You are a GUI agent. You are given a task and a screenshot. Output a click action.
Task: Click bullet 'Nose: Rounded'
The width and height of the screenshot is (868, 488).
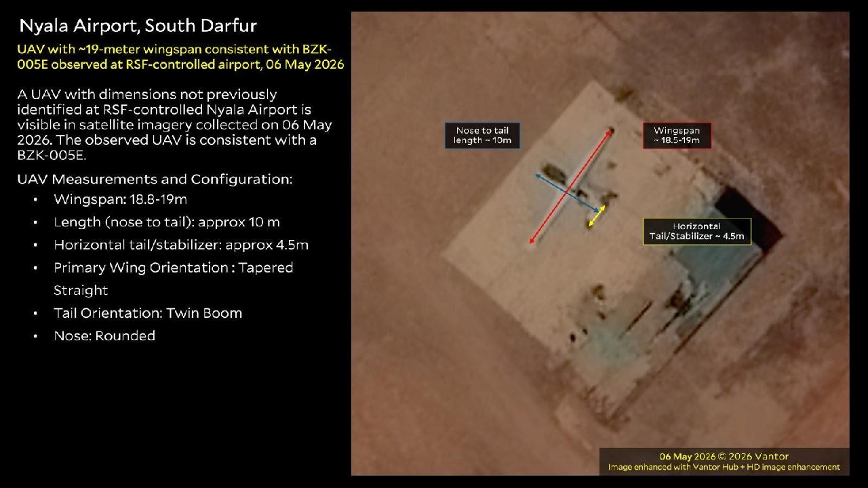[104, 335]
